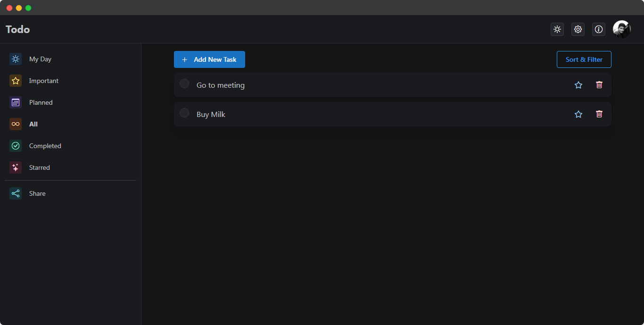Screen dimensions: 644x325
Task: Click the Completed checkmark icon
Action: 15,146
